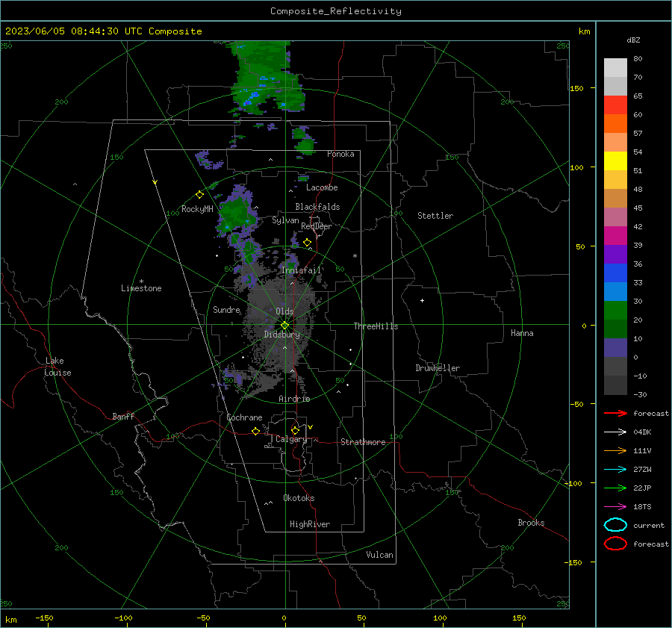Click the green 22JP arrow icon
The height and width of the screenshot is (628, 672).
click(615, 488)
